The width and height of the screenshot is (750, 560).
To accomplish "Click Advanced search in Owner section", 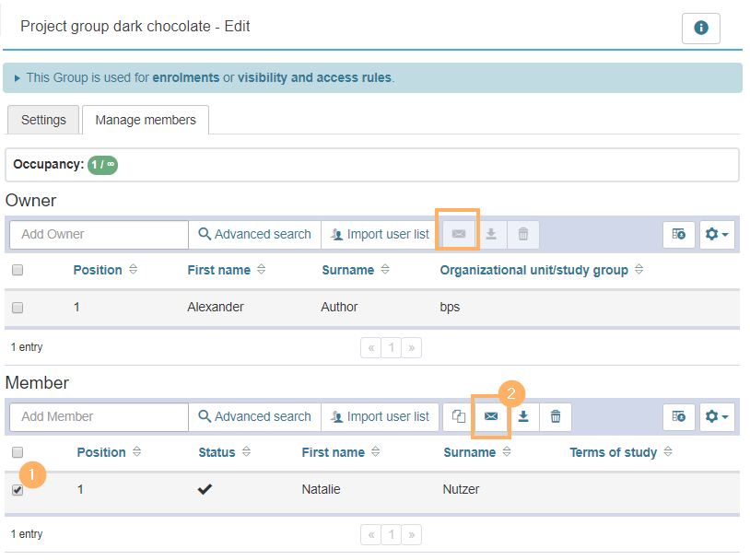I will point(254,235).
